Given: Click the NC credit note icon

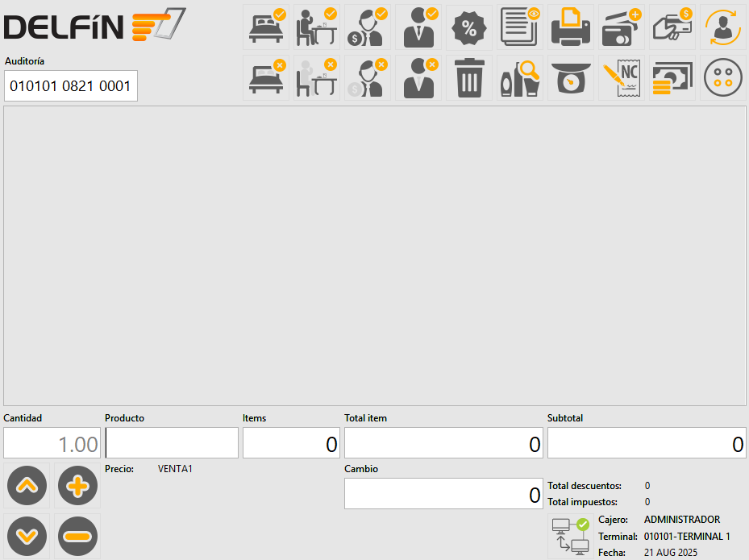Looking at the screenshot, I should [x=622, y=77].
